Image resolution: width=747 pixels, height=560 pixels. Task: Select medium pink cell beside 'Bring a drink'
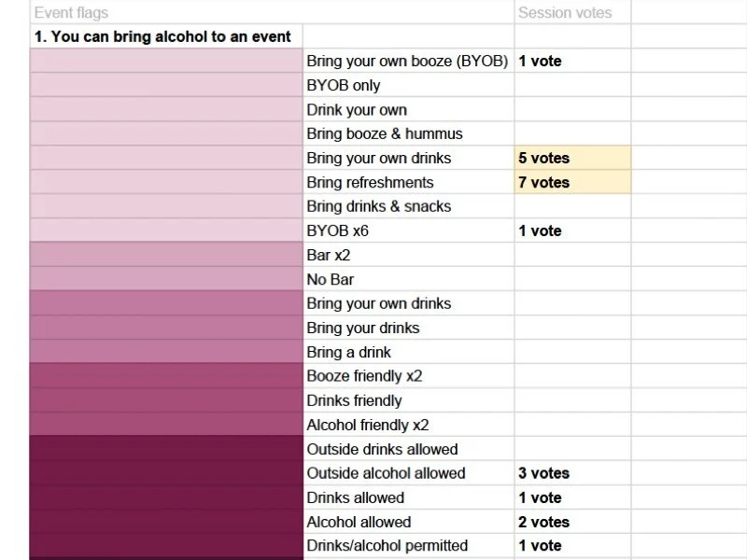click(166, 352)
